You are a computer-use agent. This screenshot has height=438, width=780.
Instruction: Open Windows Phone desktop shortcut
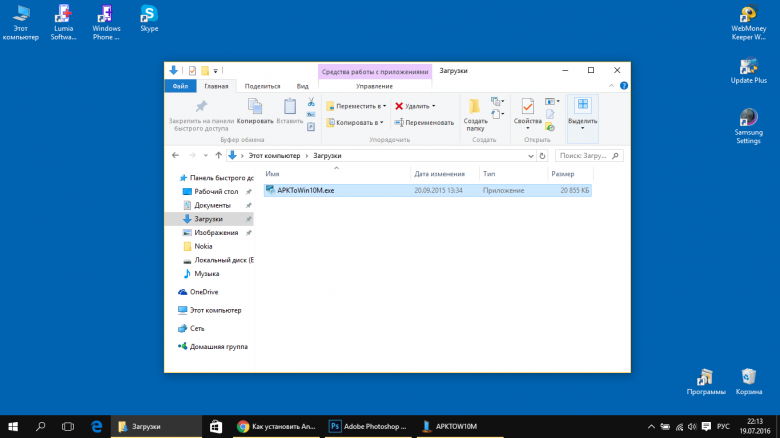click(106, 22)
